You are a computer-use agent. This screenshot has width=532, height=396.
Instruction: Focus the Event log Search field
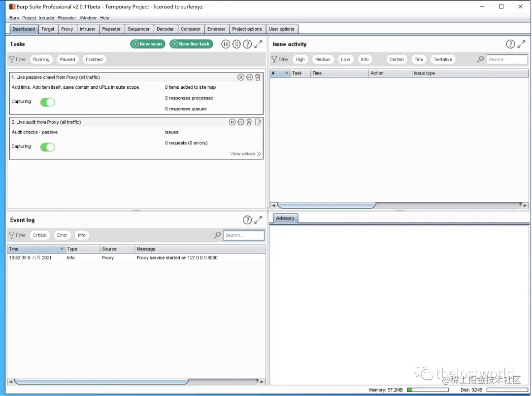[x=244, y=235]
